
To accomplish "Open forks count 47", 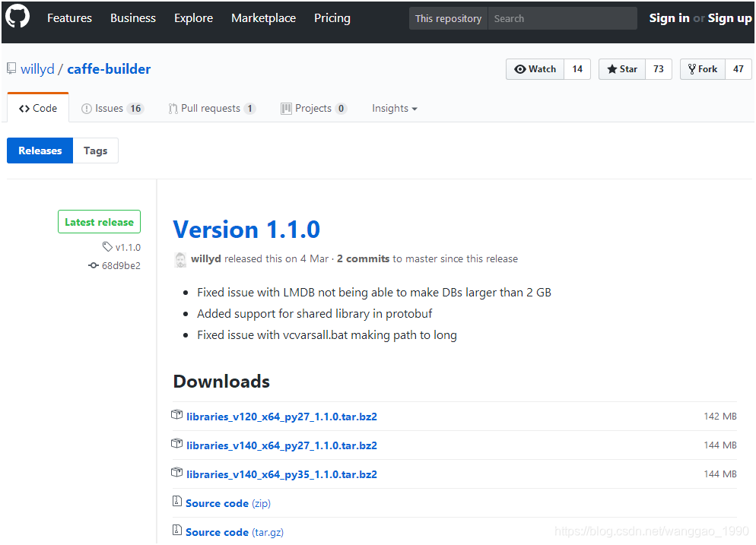I will (x=739, y=69).
